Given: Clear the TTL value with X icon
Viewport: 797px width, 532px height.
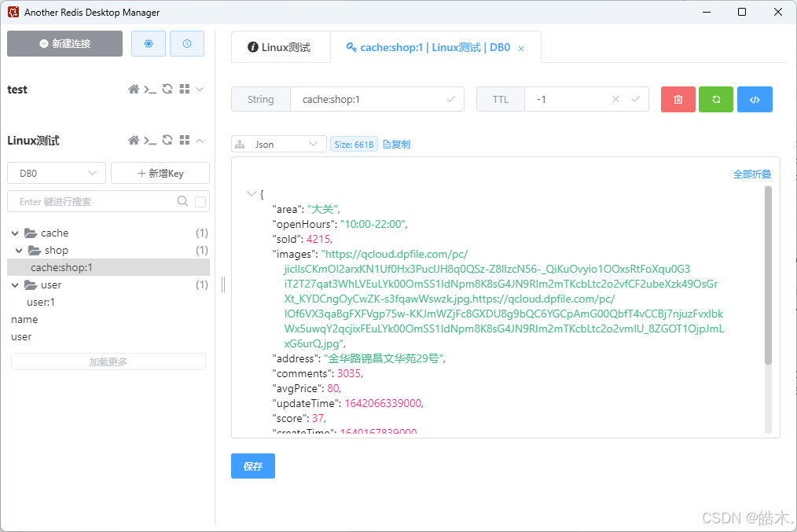Looking at the screenshot, I should [615, 100].
